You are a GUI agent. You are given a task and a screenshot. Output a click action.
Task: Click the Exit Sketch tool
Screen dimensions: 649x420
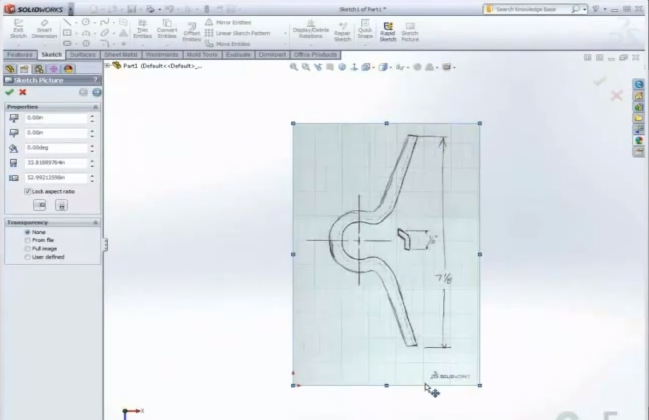point(18,29)
